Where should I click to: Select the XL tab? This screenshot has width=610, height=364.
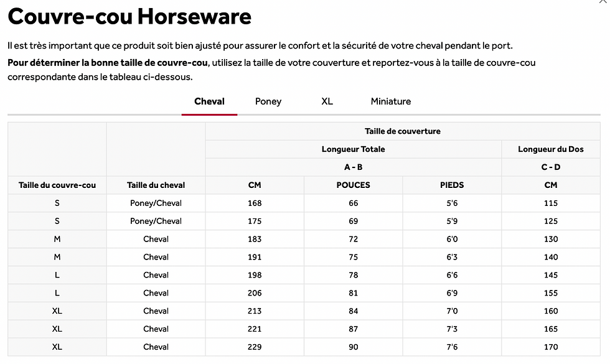pyautogui.click(x=327, y=101)
